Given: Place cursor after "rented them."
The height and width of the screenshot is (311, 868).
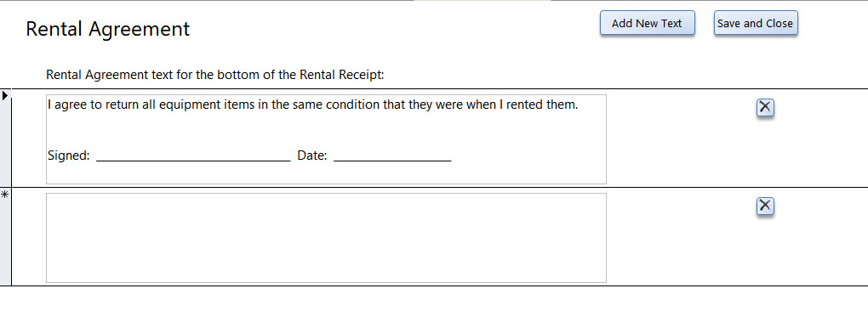Looking at the screenshot, I should (x=579, y=105).
